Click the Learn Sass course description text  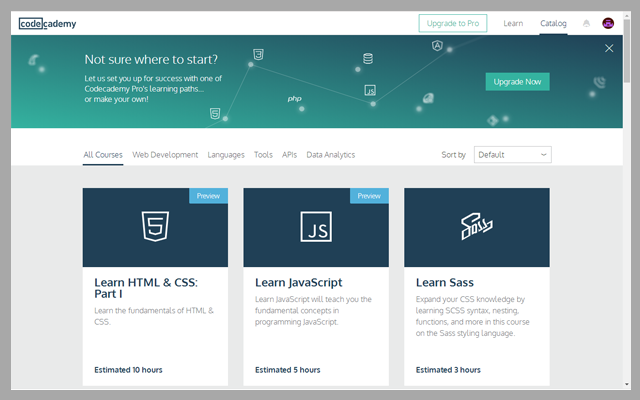(x=472, y=316)
